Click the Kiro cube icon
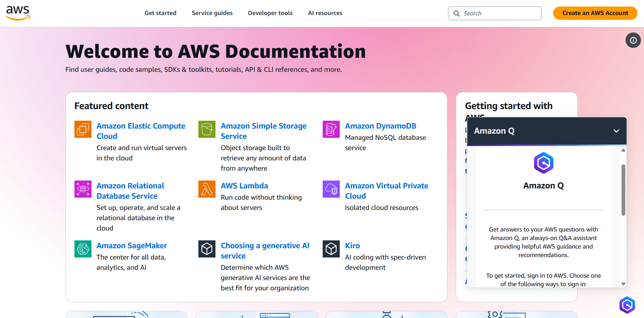Image resolution: width=644 pixels, height=318 pixels. [x=331, y=249]
